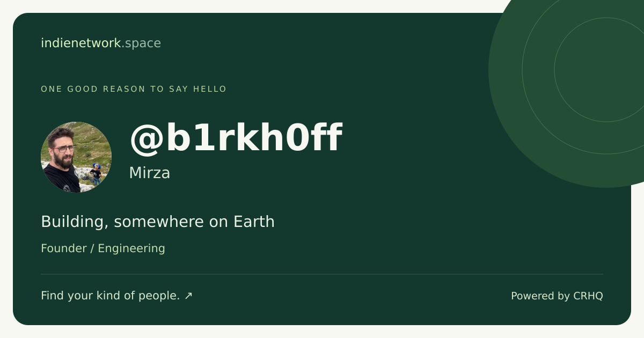Click the innermost decorative concentric circle
This screenshot has width=644, height=338.
pos(606,70)
